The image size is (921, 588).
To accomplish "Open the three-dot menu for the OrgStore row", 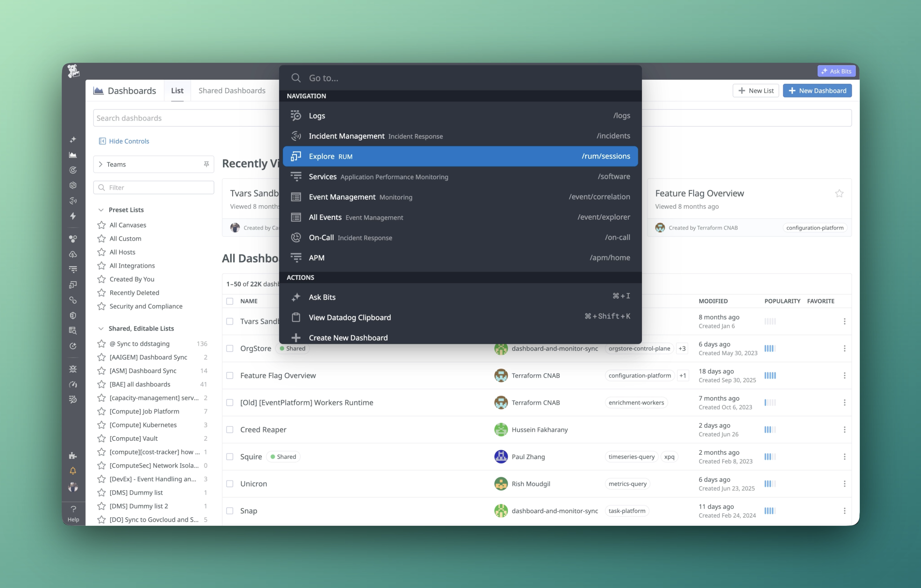I will [845, 348].
